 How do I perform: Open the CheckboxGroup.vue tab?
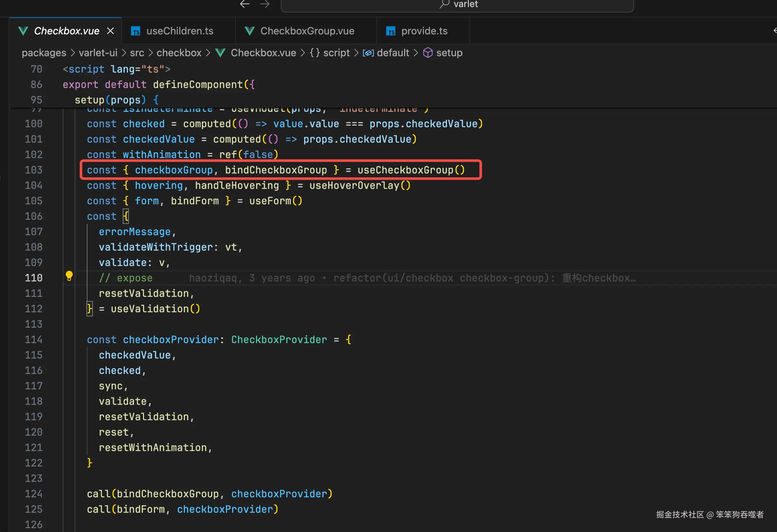(307, 31)
